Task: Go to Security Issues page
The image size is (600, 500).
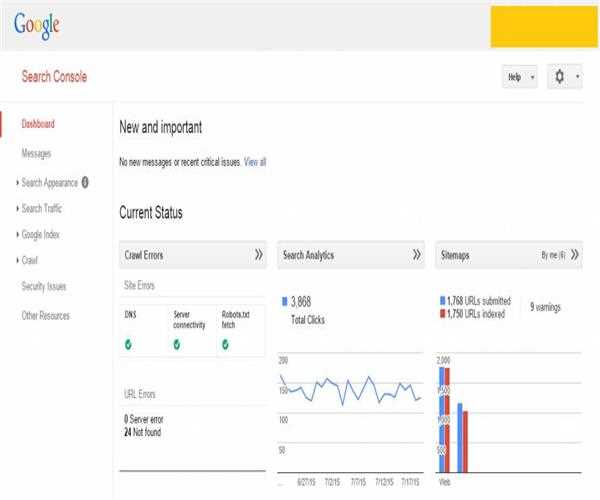Action: (x=44, y=286)
